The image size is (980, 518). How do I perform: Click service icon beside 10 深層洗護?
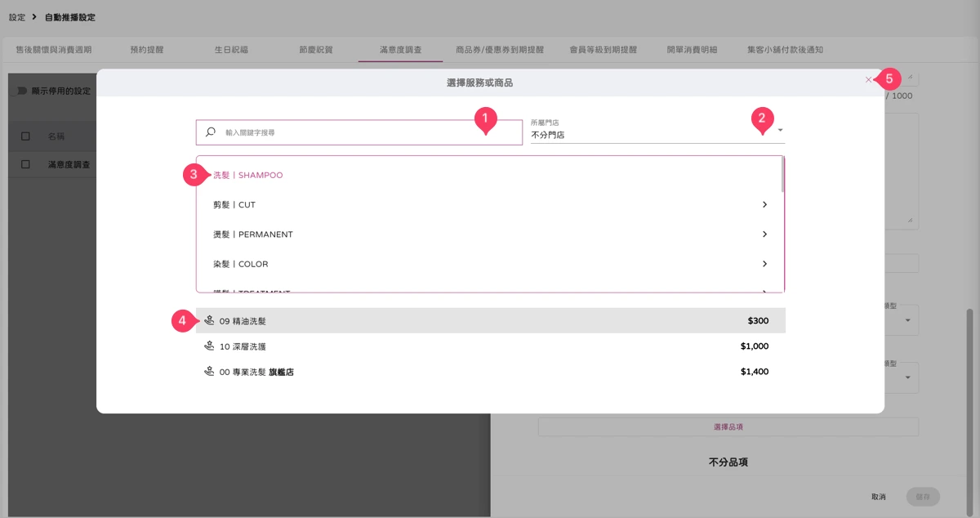[209, 346]
